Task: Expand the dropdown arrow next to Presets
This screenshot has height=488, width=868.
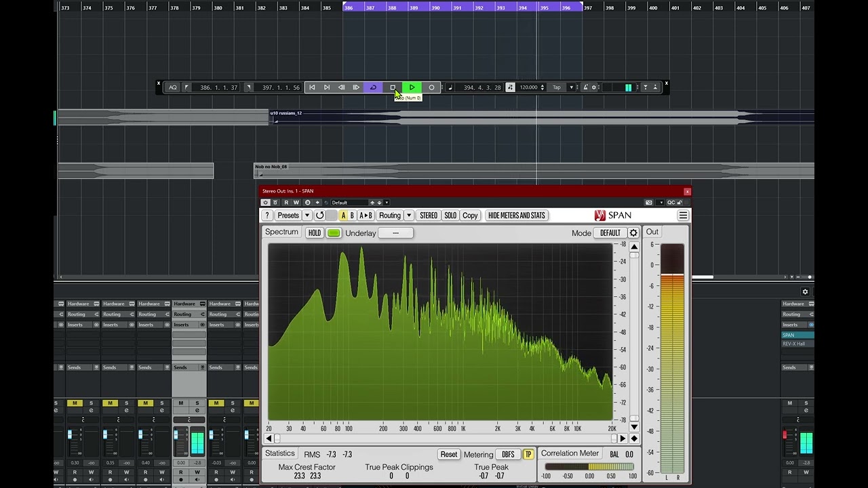Action: [307, 216]
